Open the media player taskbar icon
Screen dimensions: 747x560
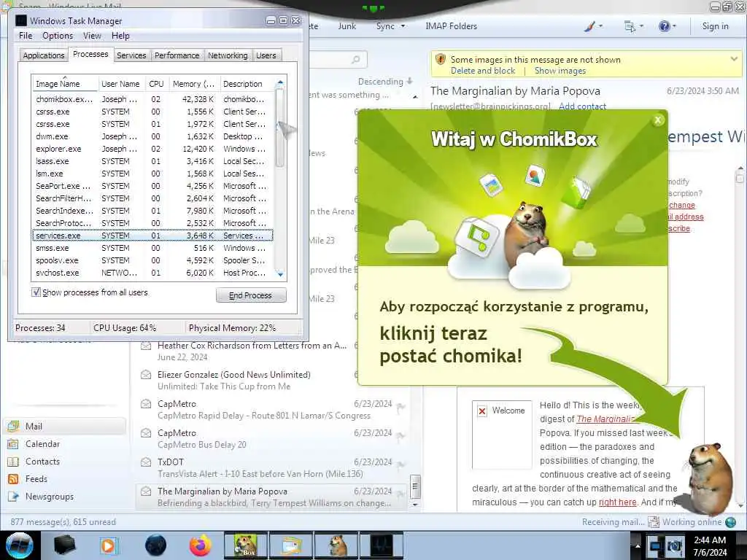click(108, 545)
